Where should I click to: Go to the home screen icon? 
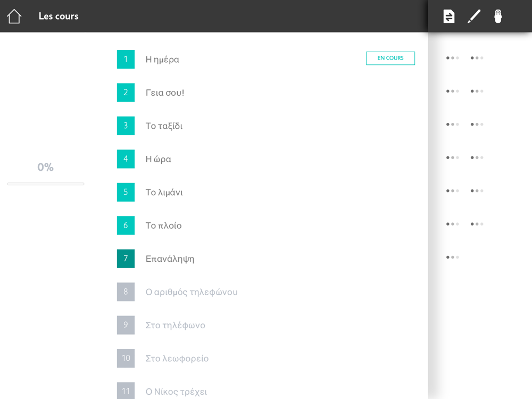[x=14, y=16]
